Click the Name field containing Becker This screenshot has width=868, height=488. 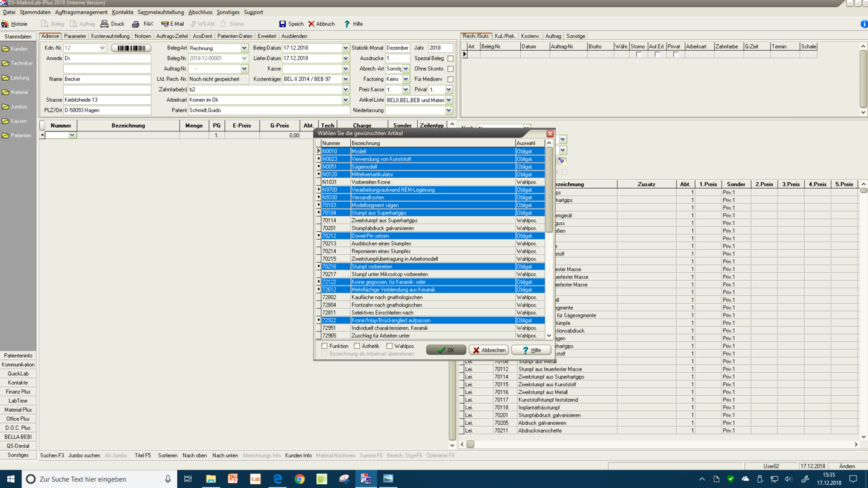[x=107, y=79]
